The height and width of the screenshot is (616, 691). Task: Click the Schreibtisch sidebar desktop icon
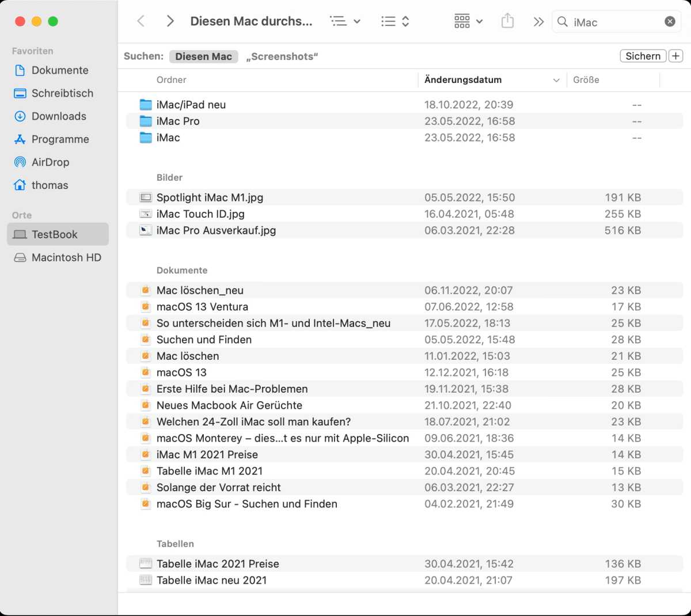pos(20,93)
